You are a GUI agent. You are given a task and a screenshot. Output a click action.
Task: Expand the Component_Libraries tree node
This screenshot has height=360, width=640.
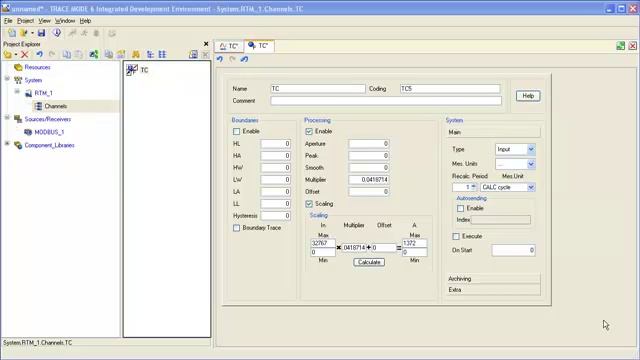pos(7,144)
